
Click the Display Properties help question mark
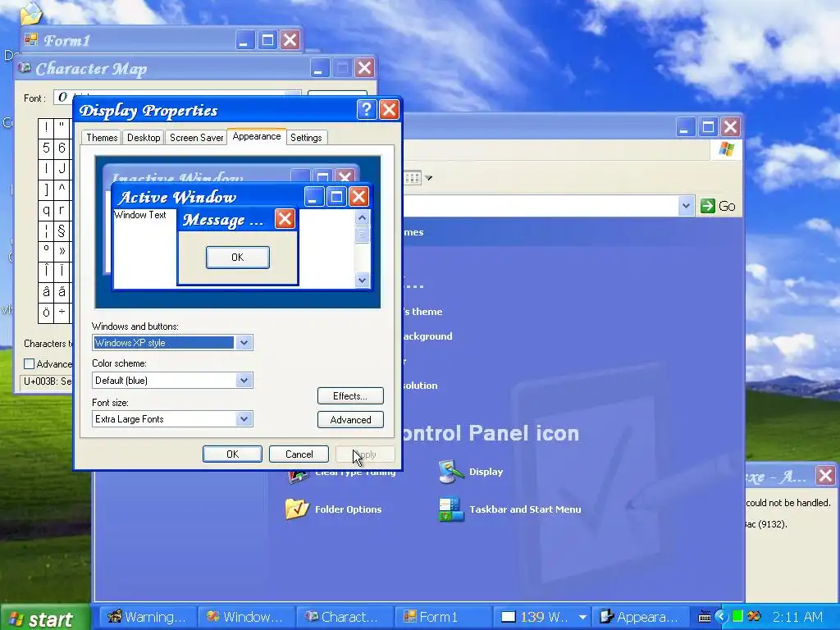pos(367,110)
